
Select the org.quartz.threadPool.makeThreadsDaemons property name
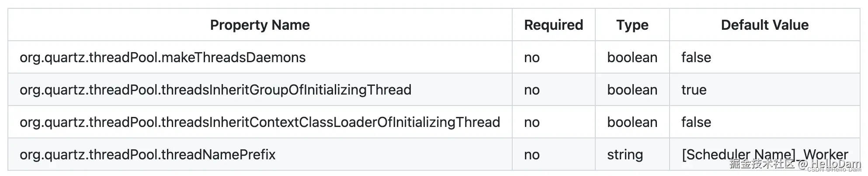(163, 57)
